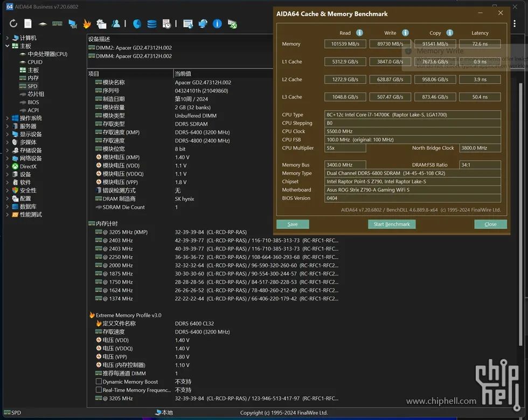528x420 pixels.
Task: Select BIOS in the tree
Action: pos(33,102)
